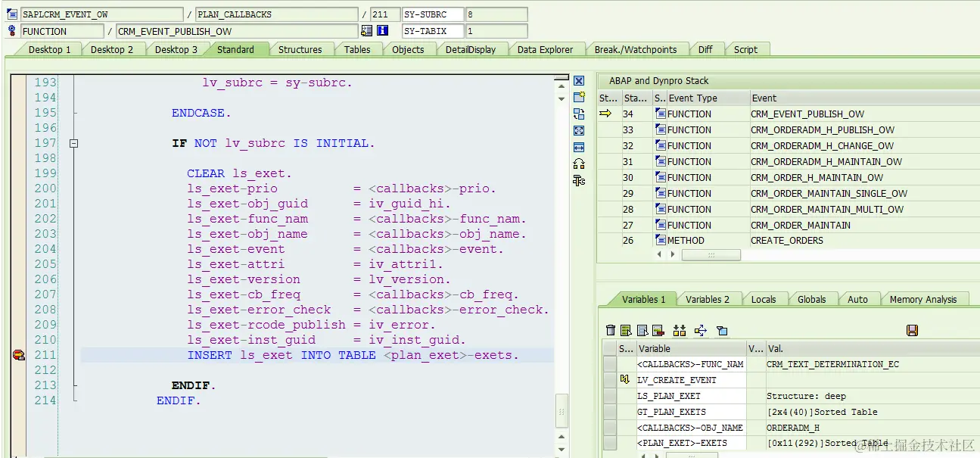
Task: Select the row header of LS_PLAN_EXET variable
Action: (x=609, y=396)
